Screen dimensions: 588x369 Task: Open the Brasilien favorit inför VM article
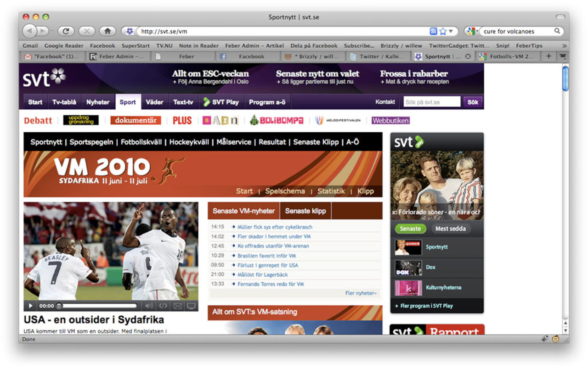[x=266, y=256]
